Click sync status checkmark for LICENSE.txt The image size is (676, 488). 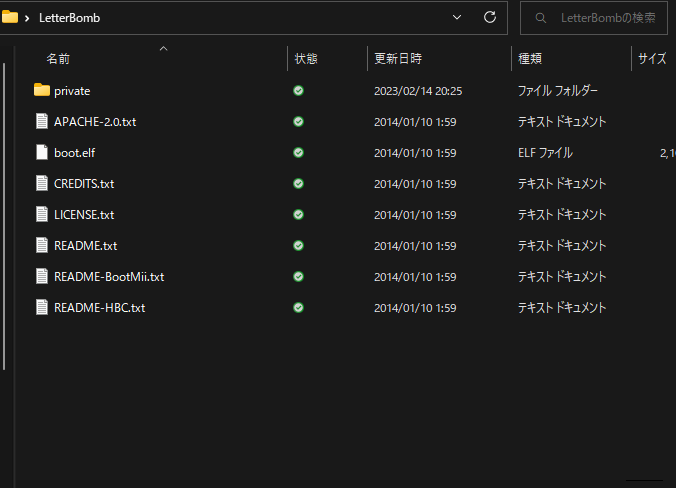click(298, 215)
